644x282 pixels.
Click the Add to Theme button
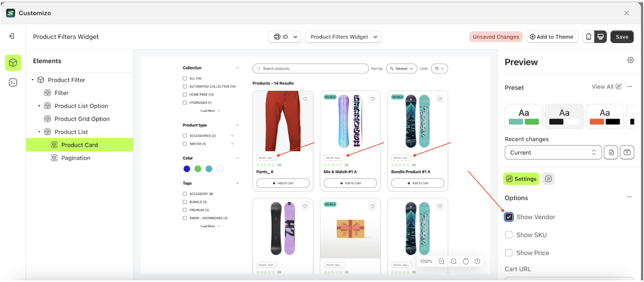[x=552, y=37]
